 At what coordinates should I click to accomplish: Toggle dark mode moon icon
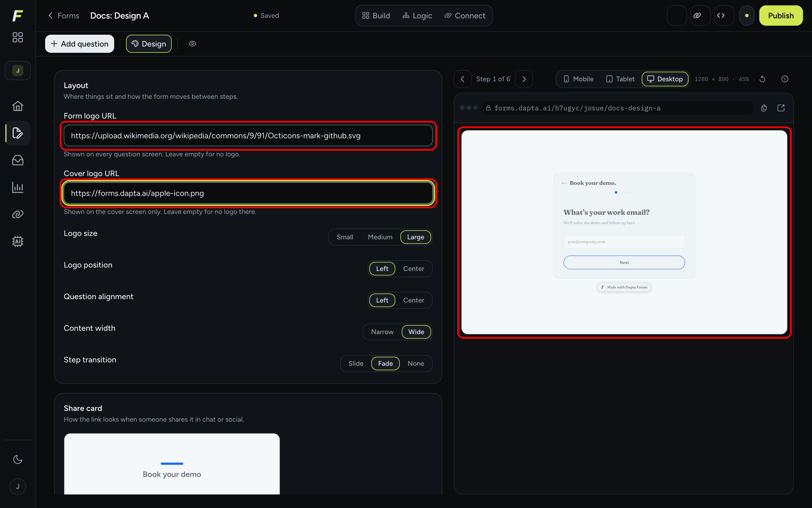(18, 459)
